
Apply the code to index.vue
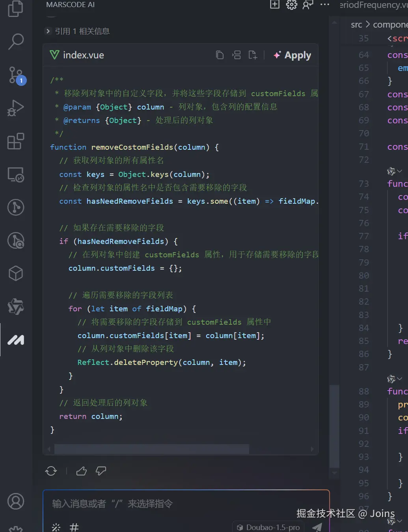[x=292, y=55]
